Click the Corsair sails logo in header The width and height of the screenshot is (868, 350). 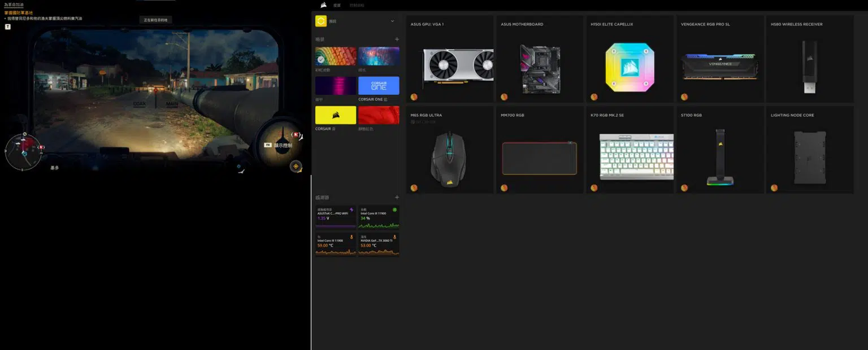coord(323,5)
